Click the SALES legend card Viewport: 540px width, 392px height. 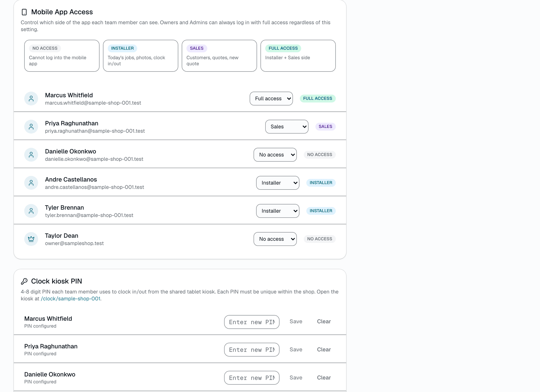(219, 56)
